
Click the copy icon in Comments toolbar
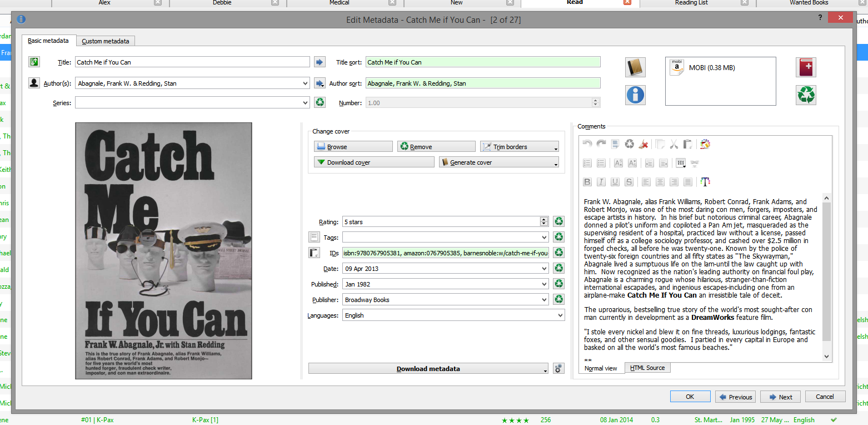coord(660,144)
